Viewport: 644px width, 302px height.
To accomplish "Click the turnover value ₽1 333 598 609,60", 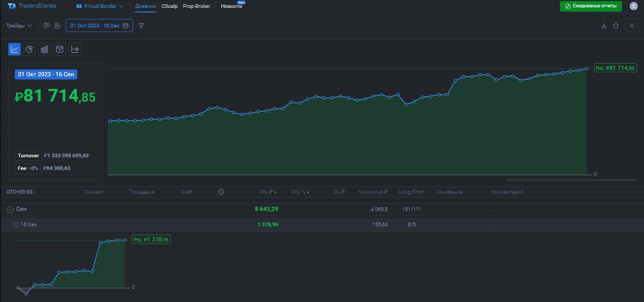I will (67, 156).
